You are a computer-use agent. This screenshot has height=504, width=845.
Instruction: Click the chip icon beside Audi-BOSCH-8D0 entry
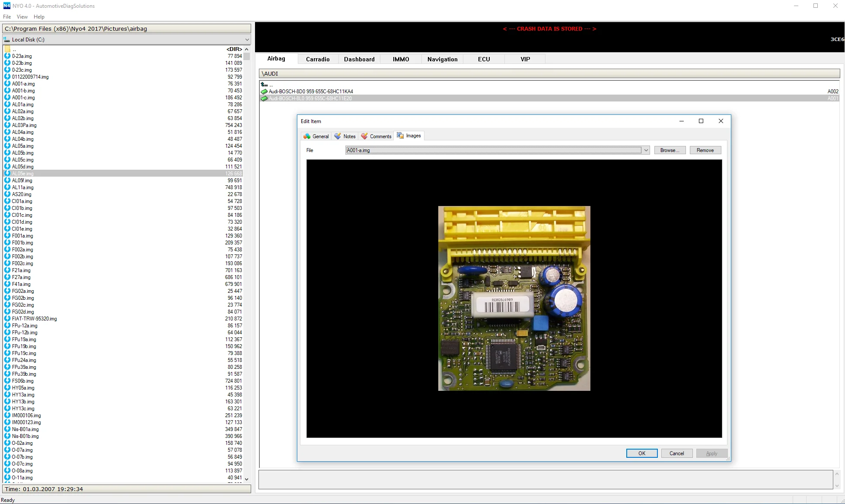tap(264, 92)
